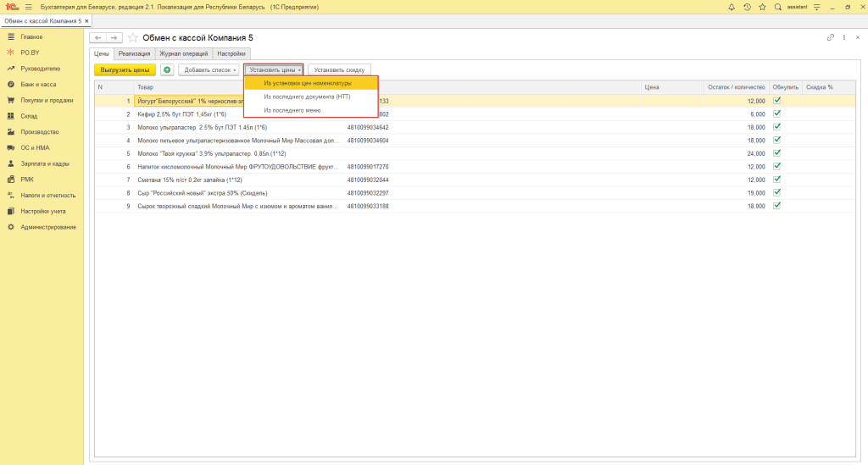Toggle Обнулить checkbox for Кефир 2,5% row
The image size is (868, 465).
click(776, 113)
